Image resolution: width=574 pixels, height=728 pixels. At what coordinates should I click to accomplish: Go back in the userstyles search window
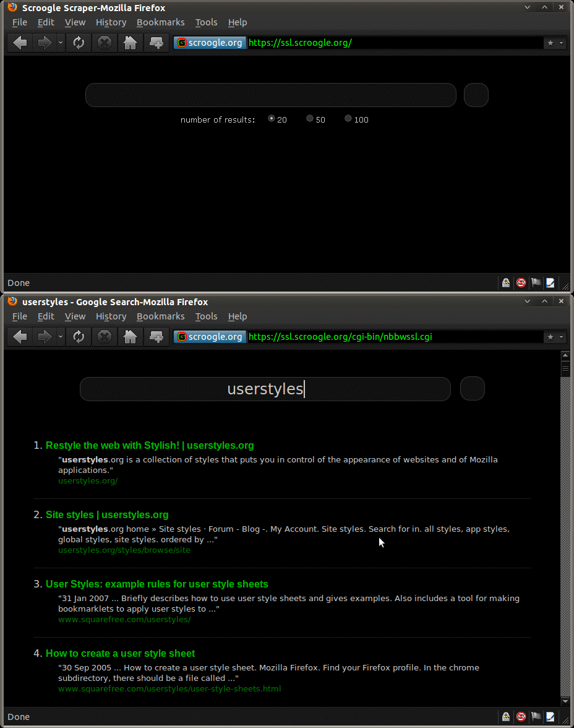point(20,337)
